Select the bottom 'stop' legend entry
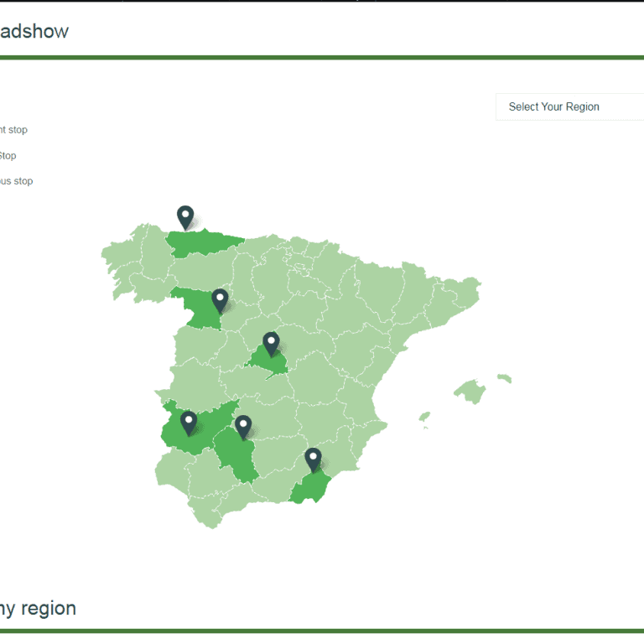This screenshot has width=644, height=644. [x=17, y=181]
